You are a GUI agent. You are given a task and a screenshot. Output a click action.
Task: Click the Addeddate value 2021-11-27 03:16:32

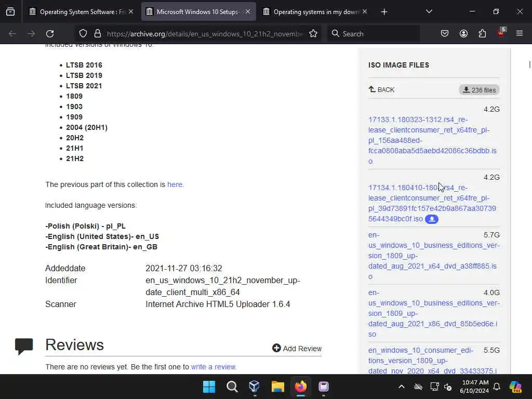pyautogui.click(x=184, y=269)
